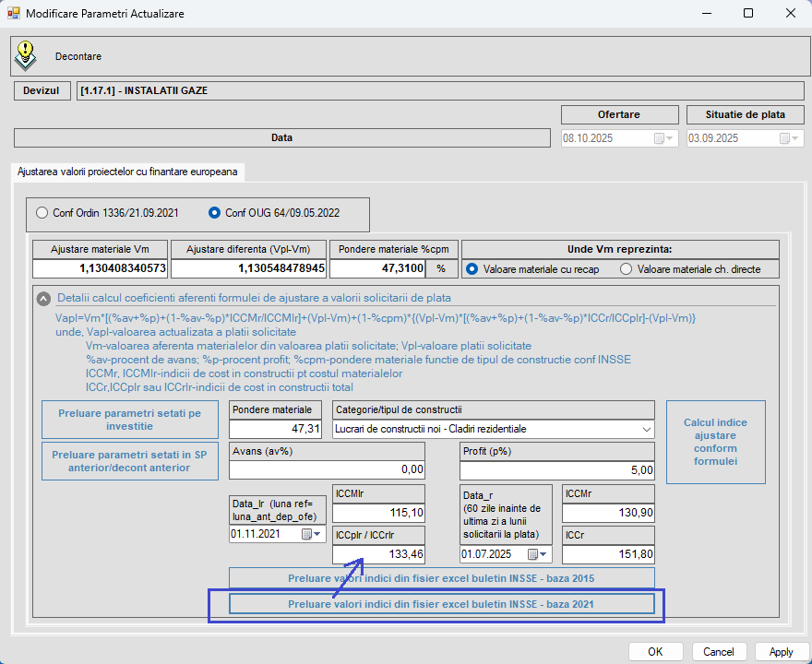Select Conf OUG 64/09.05.2022 option
The height and width of the screenshot is (664, 812).
(x=215, y=213)
